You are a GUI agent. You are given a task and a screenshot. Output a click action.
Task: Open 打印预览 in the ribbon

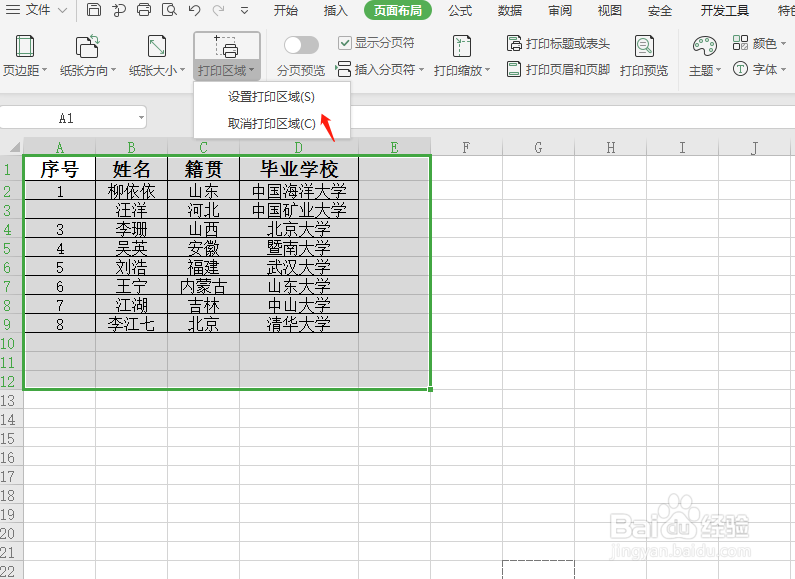(644, 56)
